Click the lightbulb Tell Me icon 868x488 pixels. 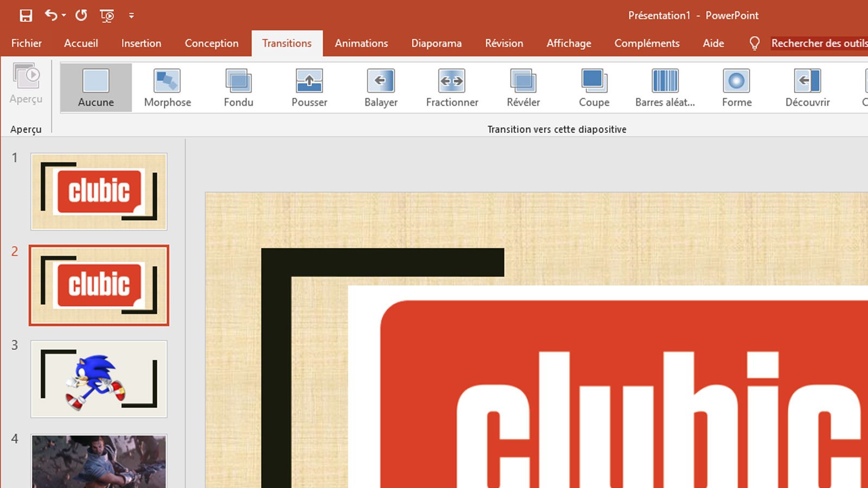[x=754, y=43]
